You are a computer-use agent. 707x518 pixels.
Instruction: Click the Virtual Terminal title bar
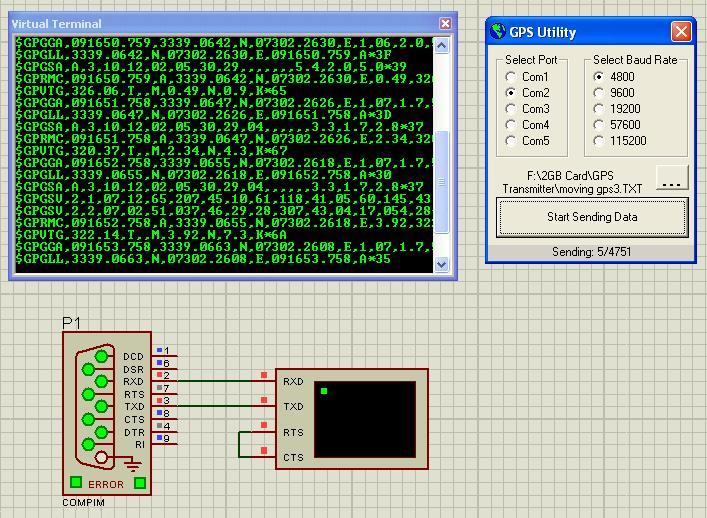tap(233, 23)
